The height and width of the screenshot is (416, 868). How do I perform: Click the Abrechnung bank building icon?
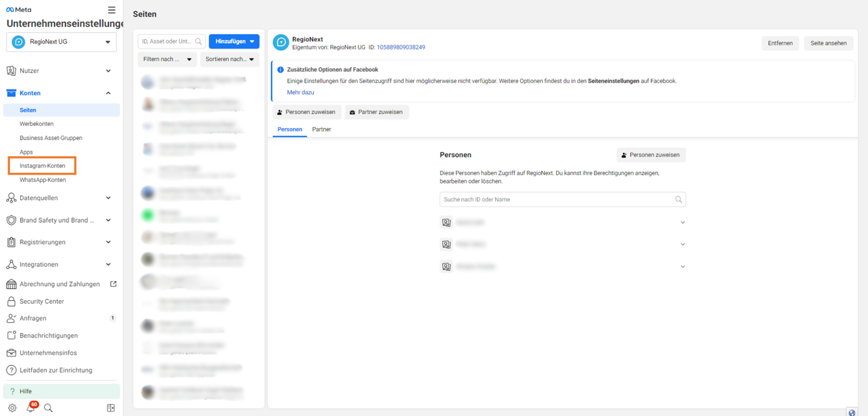pyautogui.click(x=11, y=284)
